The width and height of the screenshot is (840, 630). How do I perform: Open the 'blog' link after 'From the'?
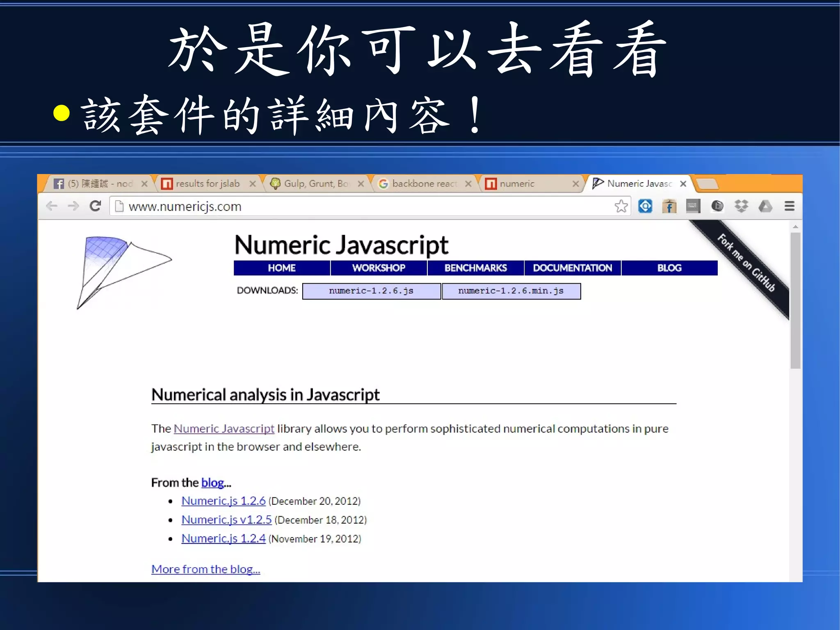(x=212, y=483)
